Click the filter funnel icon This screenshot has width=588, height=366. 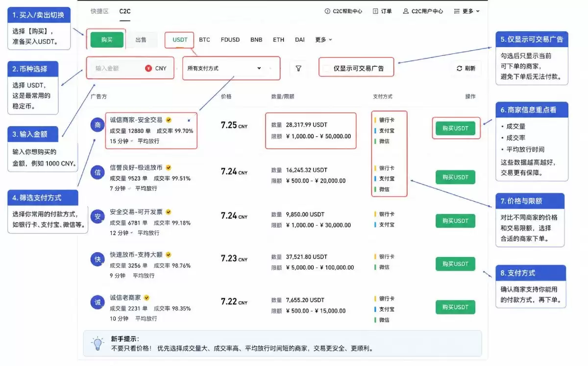pyautogui.click(x=298, y=69)
